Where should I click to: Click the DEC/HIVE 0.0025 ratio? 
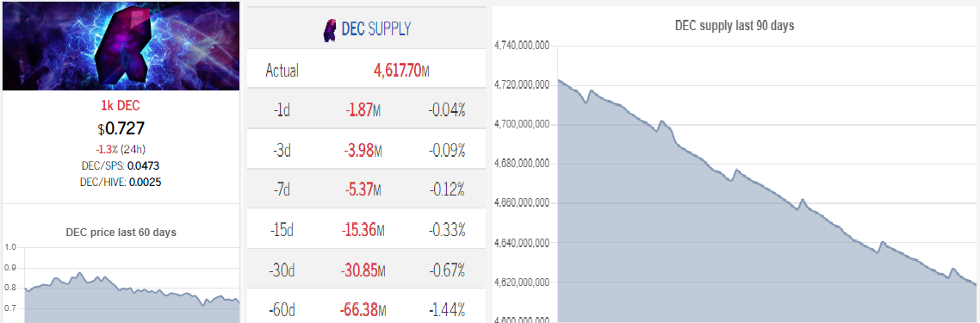click(121, 182)
